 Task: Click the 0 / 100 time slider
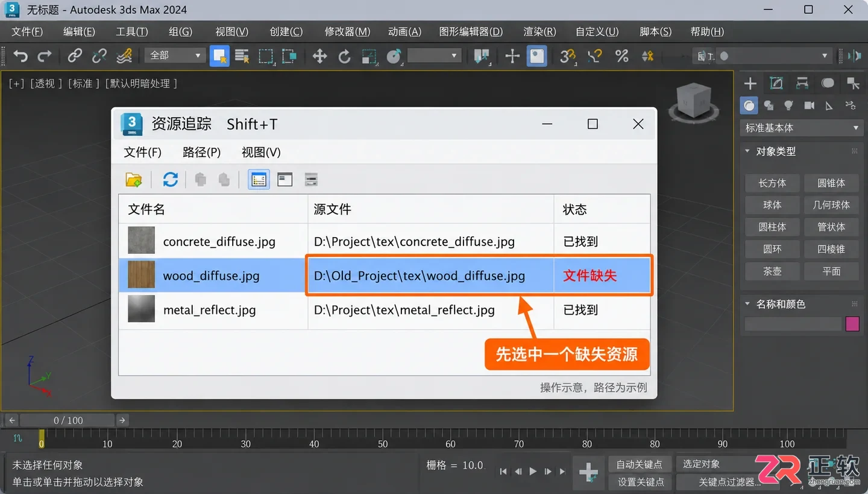tap(68, 420)
